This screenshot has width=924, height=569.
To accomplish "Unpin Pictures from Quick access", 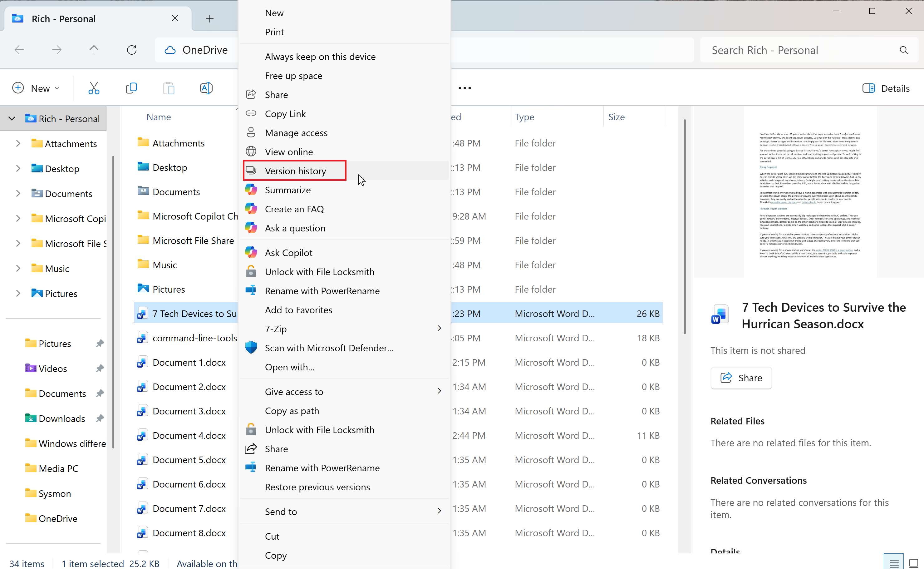I will click(100, 343).
